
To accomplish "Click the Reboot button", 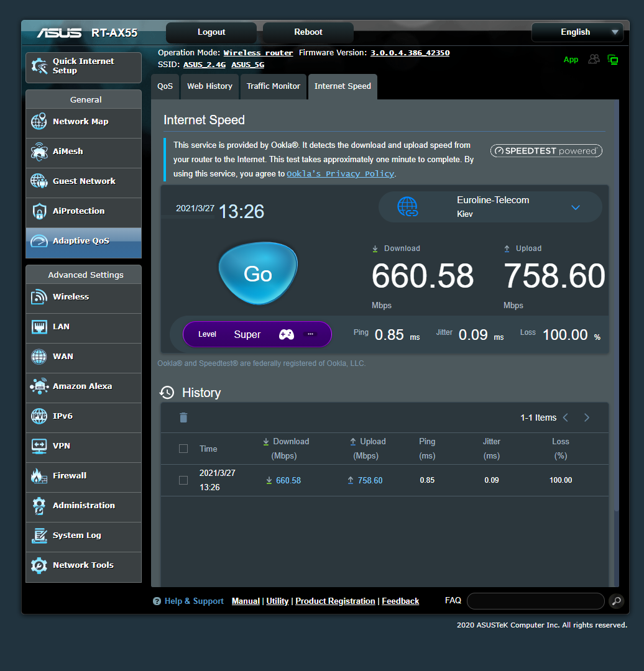I will (x=308, y=32).
